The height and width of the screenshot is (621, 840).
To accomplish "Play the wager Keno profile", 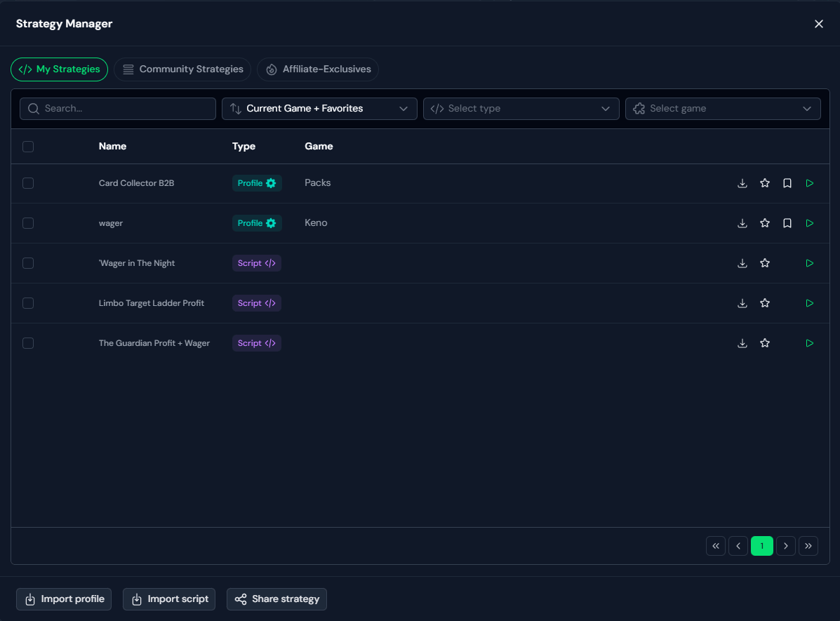I will 809,223.
